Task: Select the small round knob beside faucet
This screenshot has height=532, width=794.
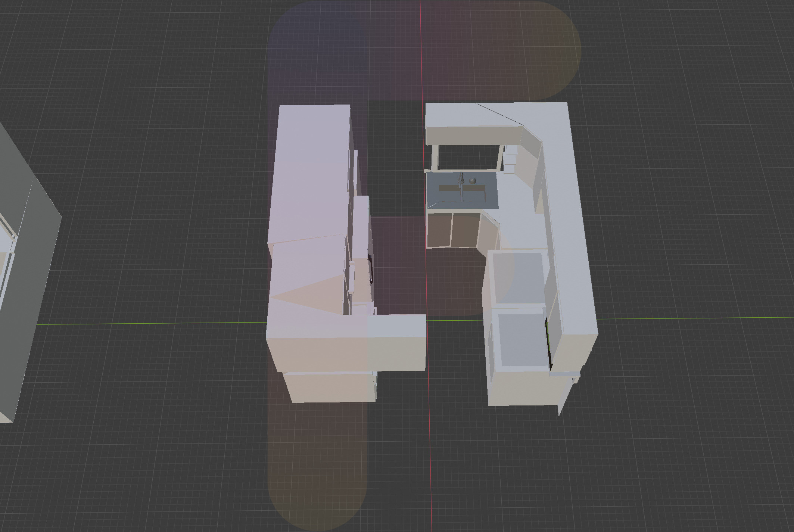Action: 473,181
